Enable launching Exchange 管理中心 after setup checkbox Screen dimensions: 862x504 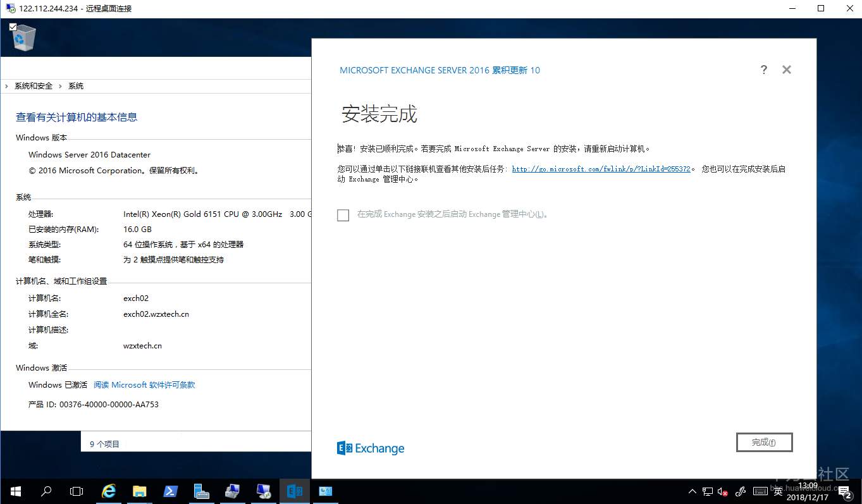(343, 215)
